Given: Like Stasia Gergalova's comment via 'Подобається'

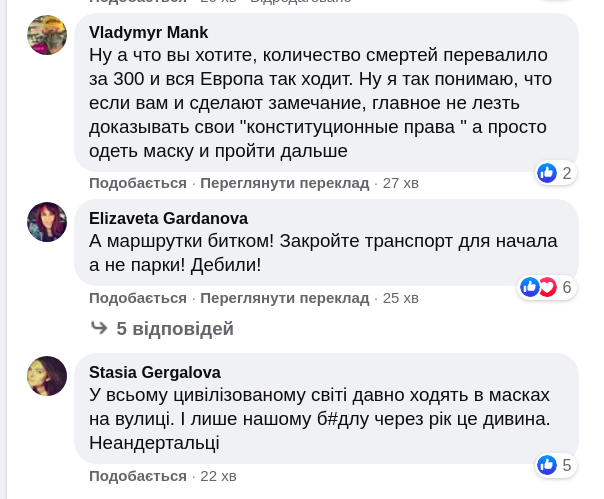Looking at the screenshot, I should (x=138, y=475).
